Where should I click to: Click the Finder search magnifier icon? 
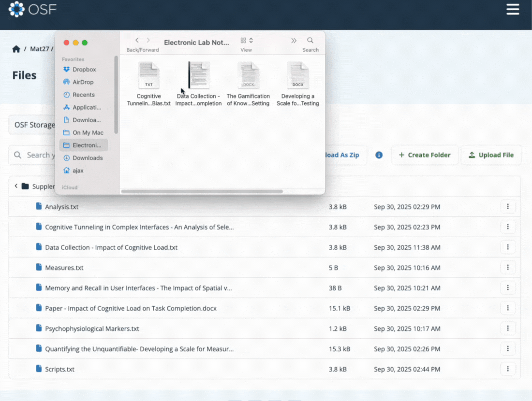[310, 41]
